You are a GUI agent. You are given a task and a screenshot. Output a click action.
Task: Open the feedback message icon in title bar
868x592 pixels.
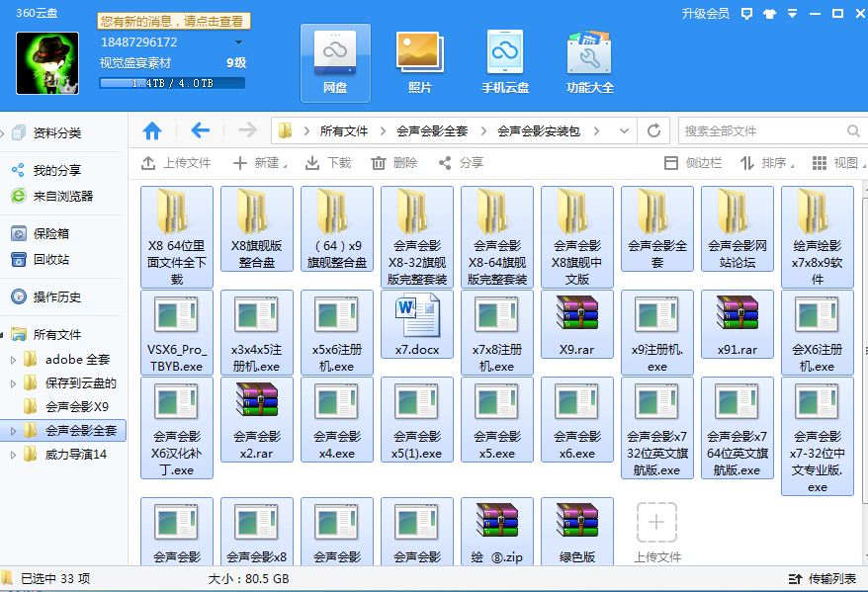tap(746, 13)
